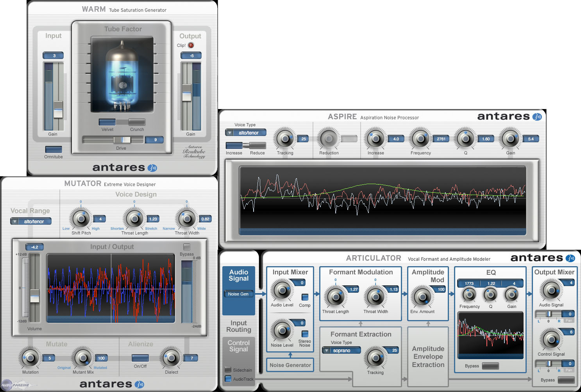The height and width of the screenshot is (392, 581).
Task: Click the Aspire Frequency value 2761
Action: (441, 139)
